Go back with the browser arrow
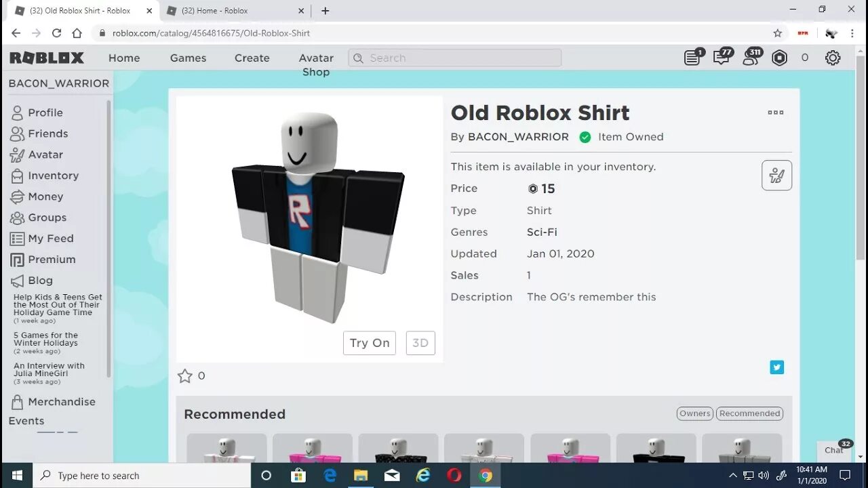 [x=16, y=33]
